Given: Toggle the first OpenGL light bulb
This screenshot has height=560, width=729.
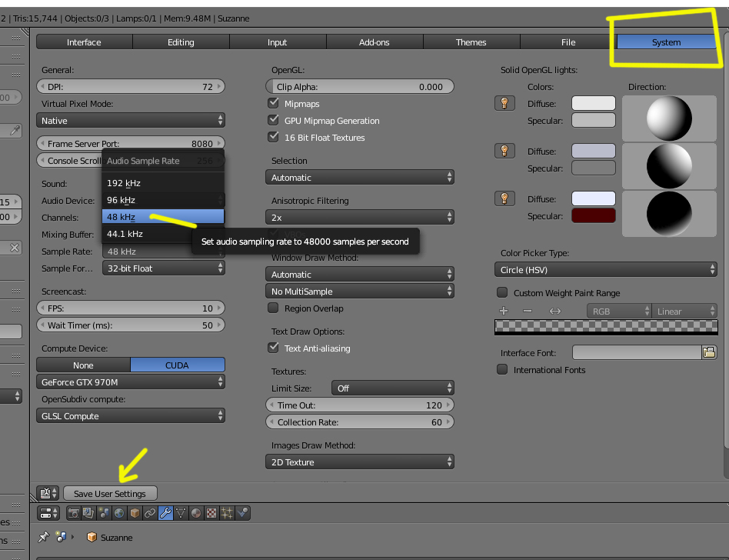Looking at the screenshot, I should pos(504,103).
